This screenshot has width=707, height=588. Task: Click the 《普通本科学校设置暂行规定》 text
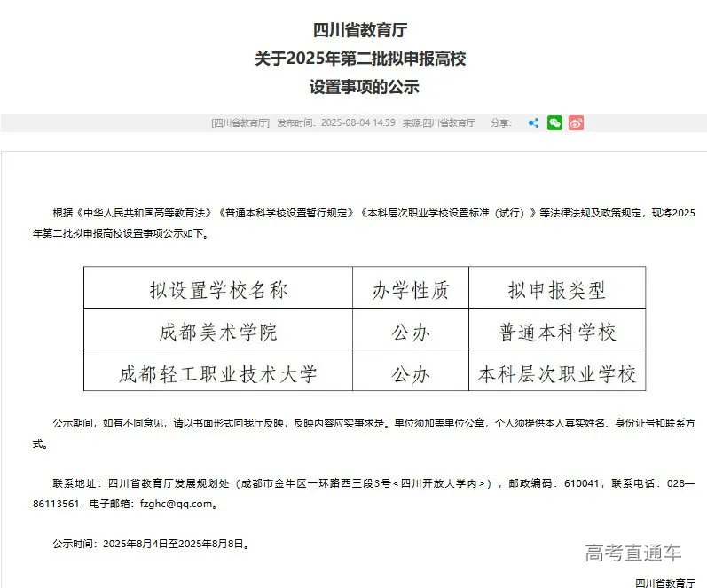[287, 212]
